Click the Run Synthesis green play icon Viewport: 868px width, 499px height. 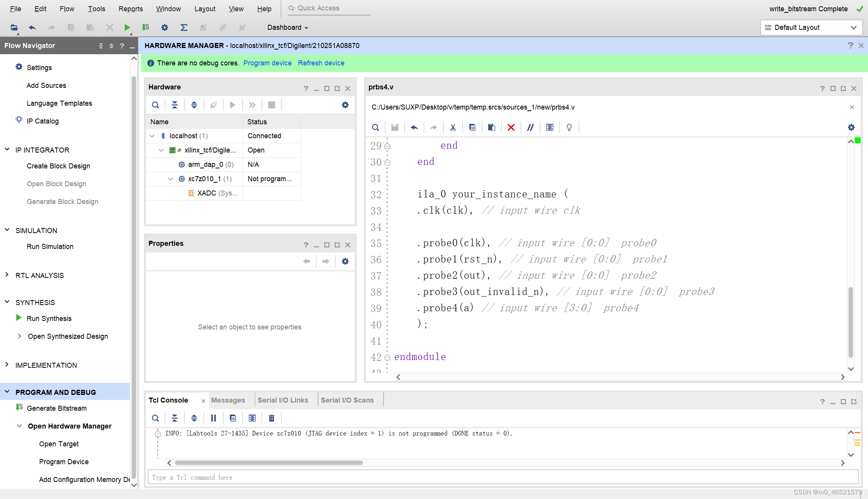(19, 318)
